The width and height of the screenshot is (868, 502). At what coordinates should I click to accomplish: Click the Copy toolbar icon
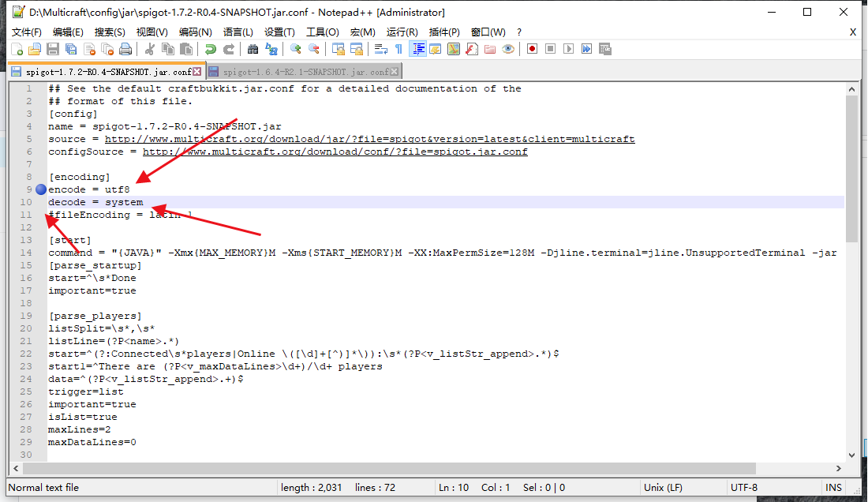pos(168,49)
